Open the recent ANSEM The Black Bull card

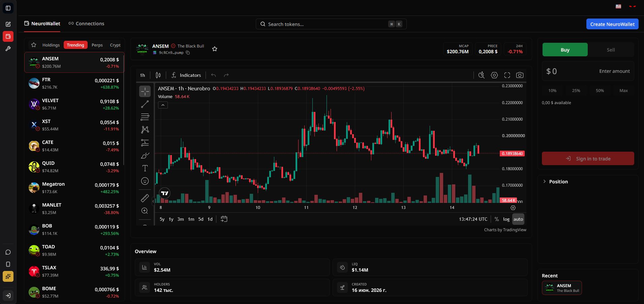562,288
